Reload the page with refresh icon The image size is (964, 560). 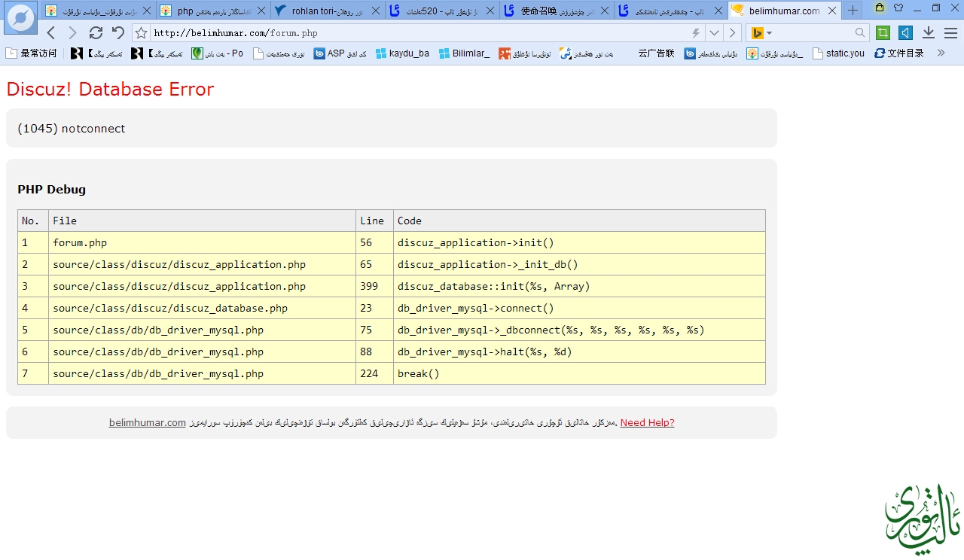(x=96, y=32)
